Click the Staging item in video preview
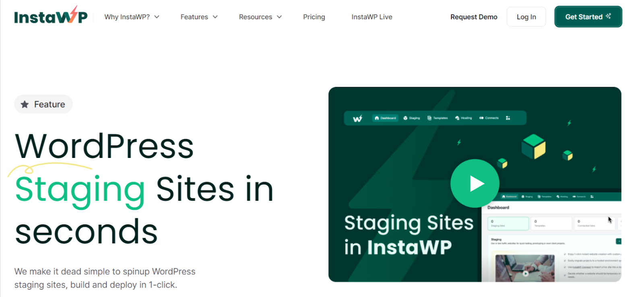 (412, 118)
